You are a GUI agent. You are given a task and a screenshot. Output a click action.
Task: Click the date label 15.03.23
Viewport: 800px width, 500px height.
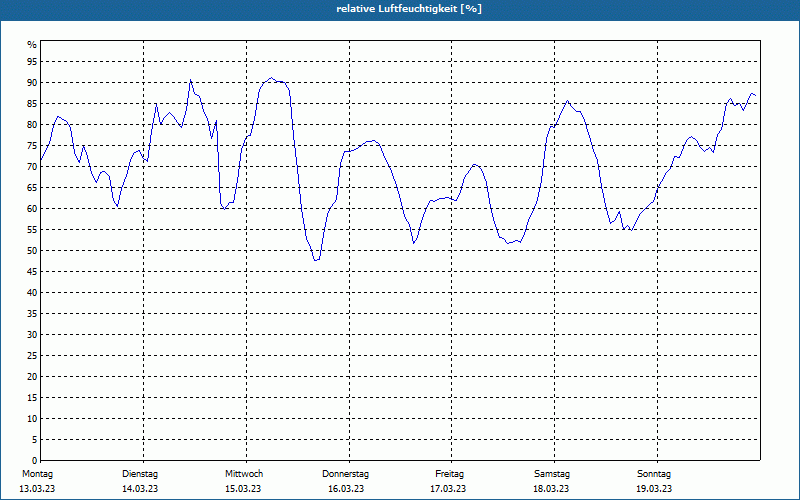tap(243, 489)
